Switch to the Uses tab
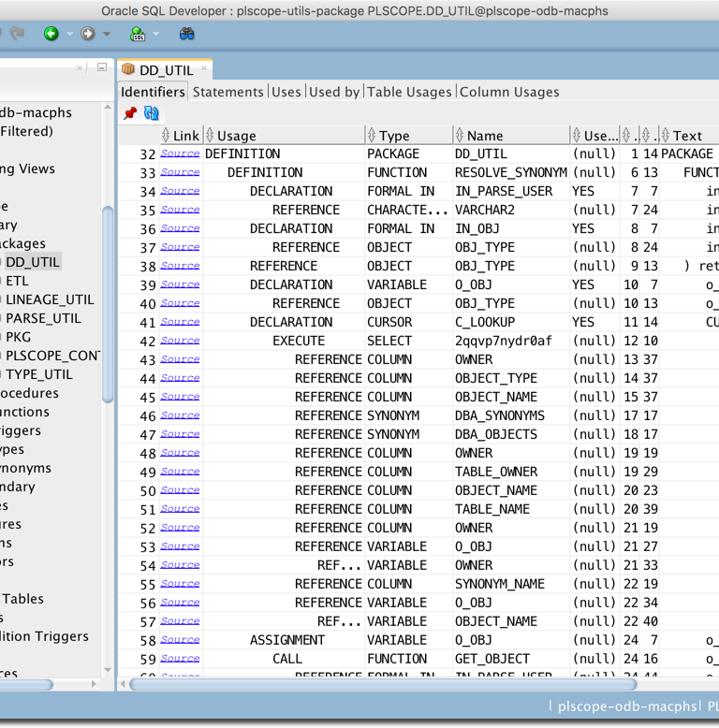 coord(286,92)
